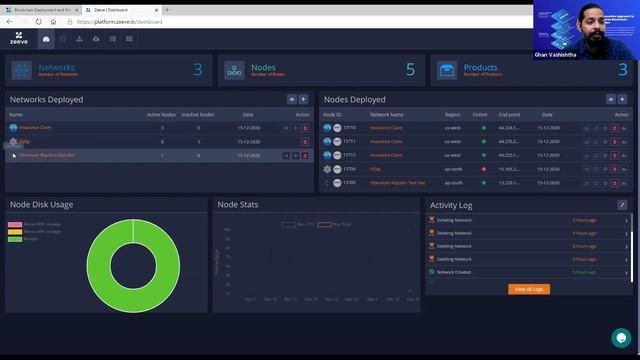Delete node 13711
Viewport: 640px width, 360px height.
(614, 142)
